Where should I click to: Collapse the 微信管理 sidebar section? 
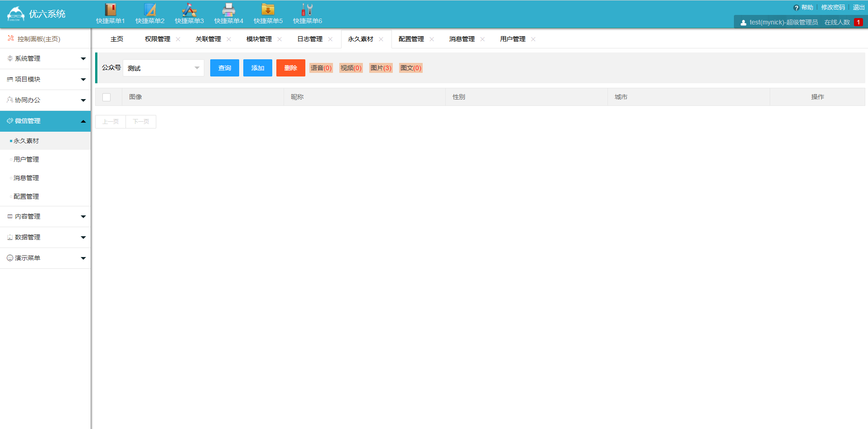click(45, 121)
